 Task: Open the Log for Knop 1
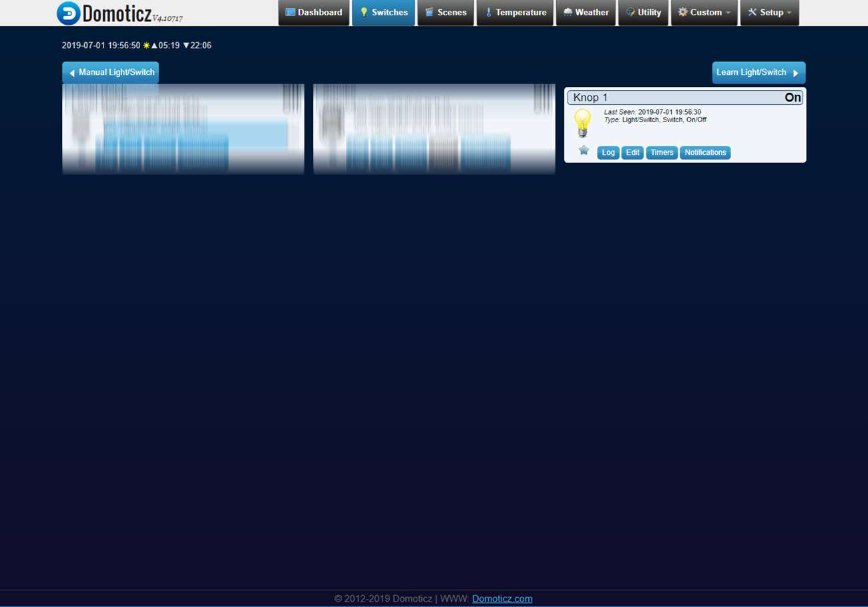(x=608, y=153)
